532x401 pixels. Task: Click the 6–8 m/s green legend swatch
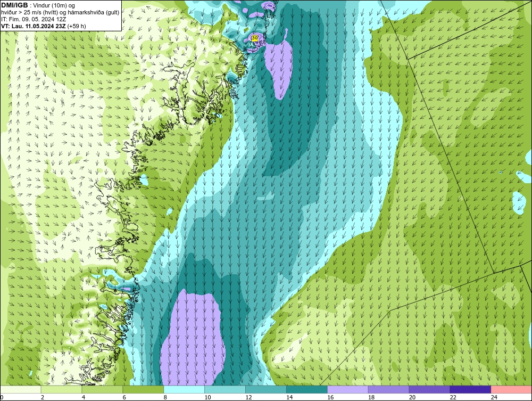[143, 389]
